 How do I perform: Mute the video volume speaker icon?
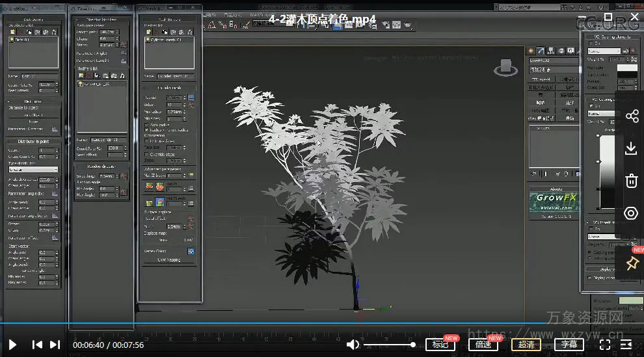tap(353, 345)
